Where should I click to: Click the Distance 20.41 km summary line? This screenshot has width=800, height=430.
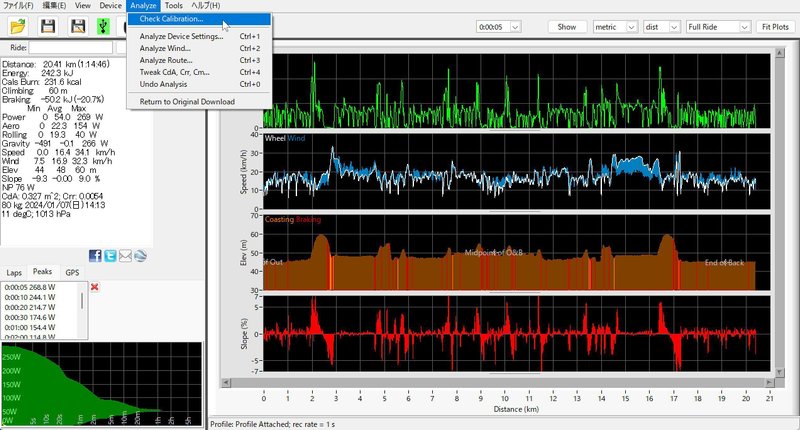(56, 64)
